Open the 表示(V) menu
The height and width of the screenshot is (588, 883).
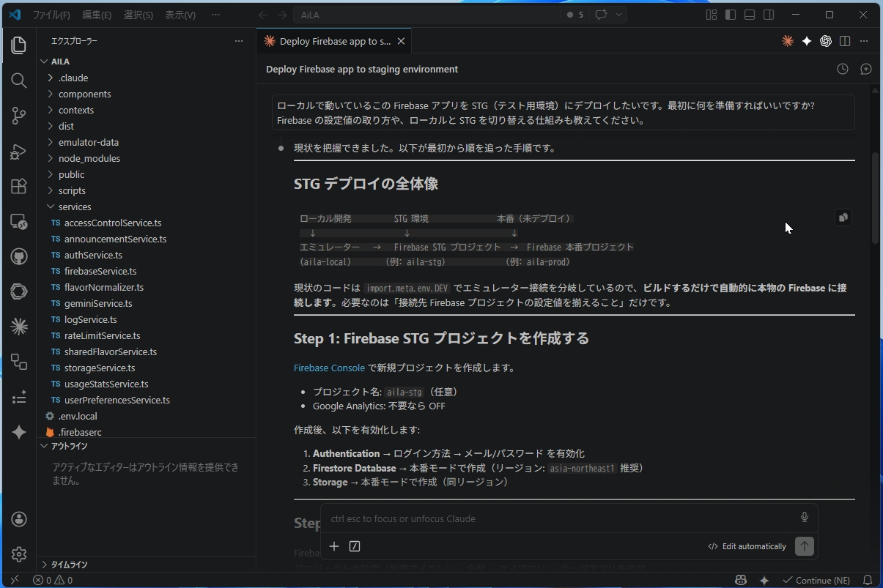pos(180,15)
